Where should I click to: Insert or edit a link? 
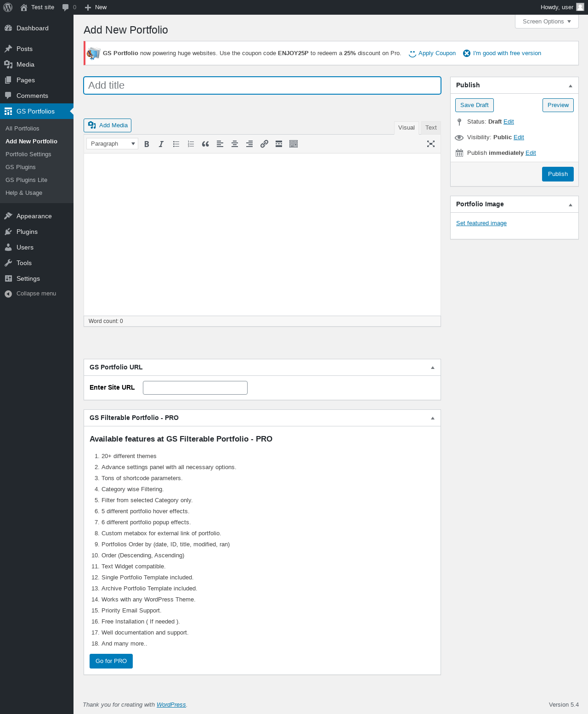tap(264, 144)
